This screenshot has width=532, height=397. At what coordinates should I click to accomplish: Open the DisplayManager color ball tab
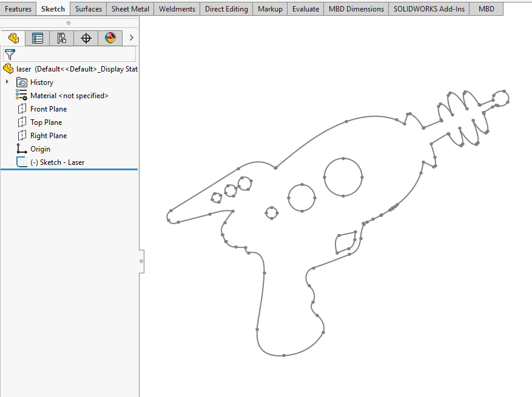pyautogui.click(x=110, y=38)
